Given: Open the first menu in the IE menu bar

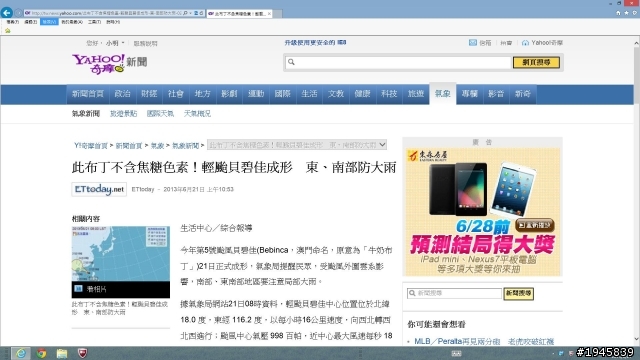Looking at the screenshot, I should (13, 22).
